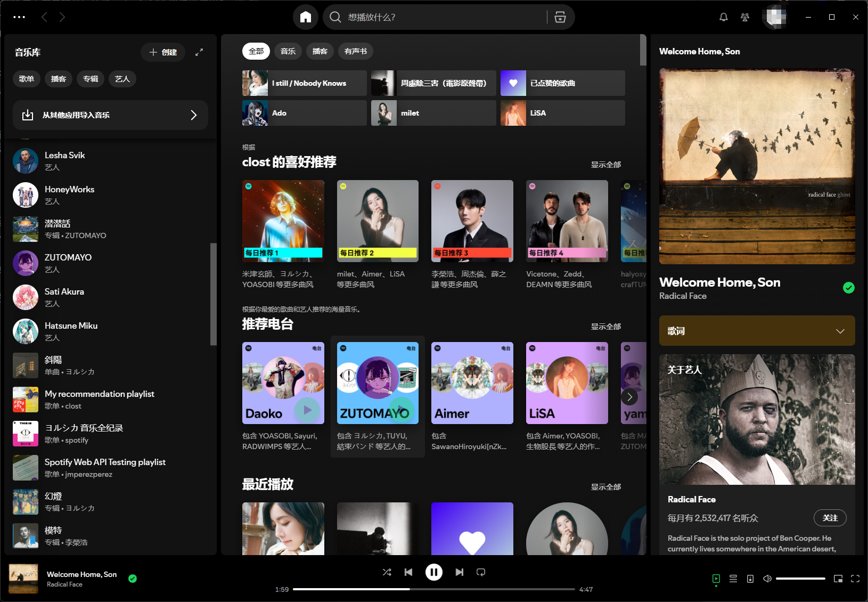
Task: Expand the 歌词 lyrics section
Action: pos(840,331)
